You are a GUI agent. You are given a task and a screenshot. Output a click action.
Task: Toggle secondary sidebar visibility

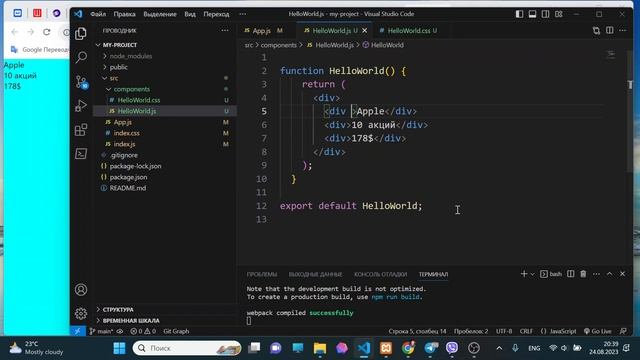[545, 14]
